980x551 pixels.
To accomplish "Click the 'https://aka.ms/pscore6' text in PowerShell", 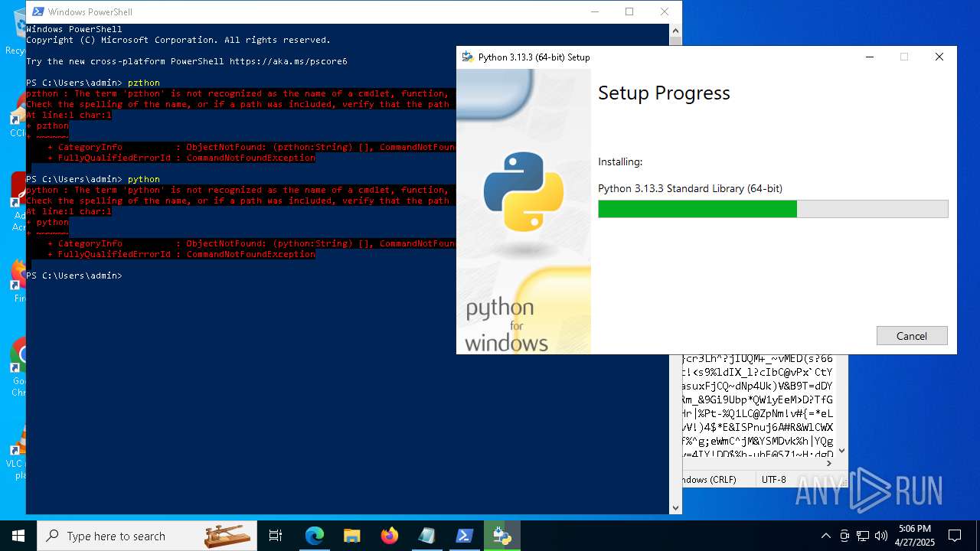I will coord(289,61).
